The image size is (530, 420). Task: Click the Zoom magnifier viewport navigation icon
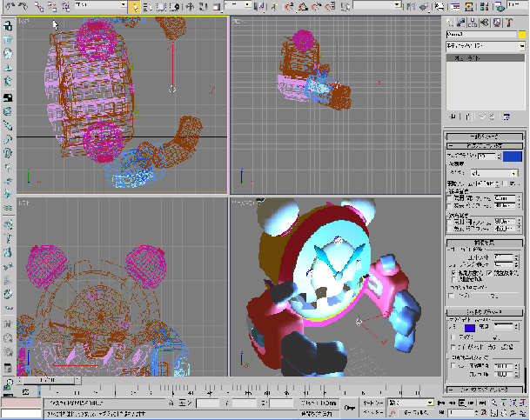[x=493, y=403]
